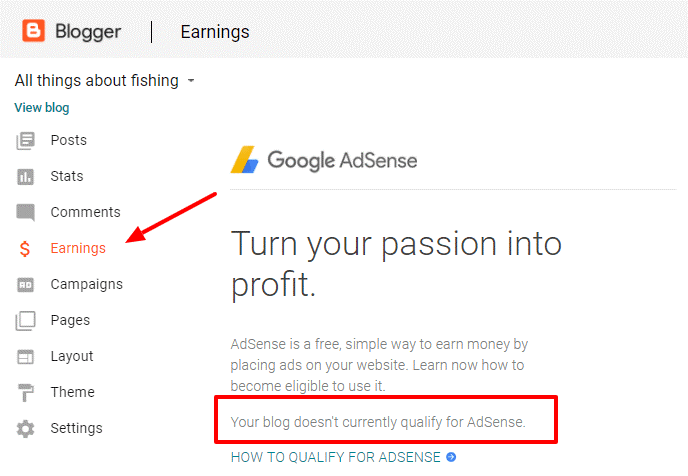Expand the blog selector dropdown arrow

pos(191,81)
